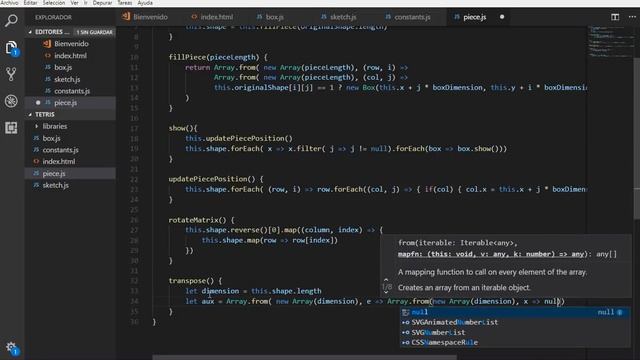This screenshot has height=360, width=640.
Task: Open box.js in open editors list
Action: (x=71, y=67)
